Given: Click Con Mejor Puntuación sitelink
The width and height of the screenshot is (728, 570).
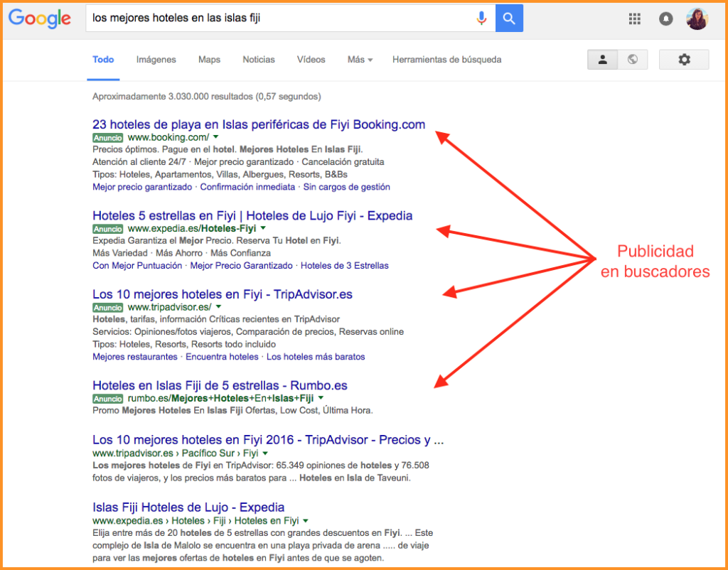Looking at the screenshot, I should point(137,266).
